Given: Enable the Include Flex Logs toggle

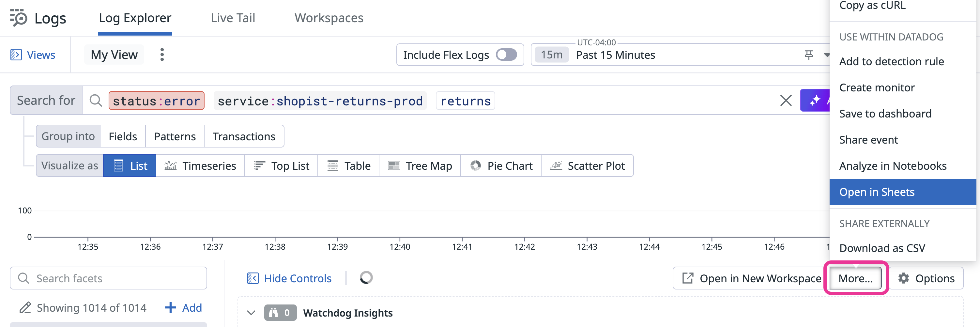Looking at the screenshot, I should (x=506, y=54).
